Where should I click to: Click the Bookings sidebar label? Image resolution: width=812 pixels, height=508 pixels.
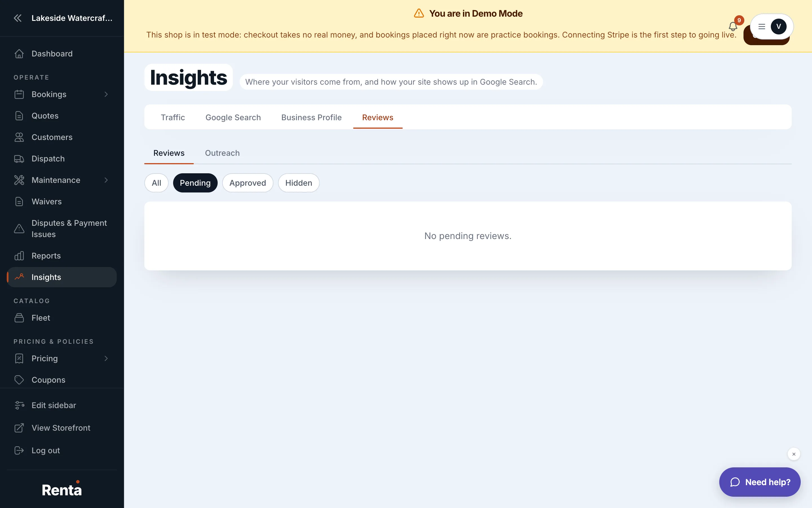click(49, 95)
